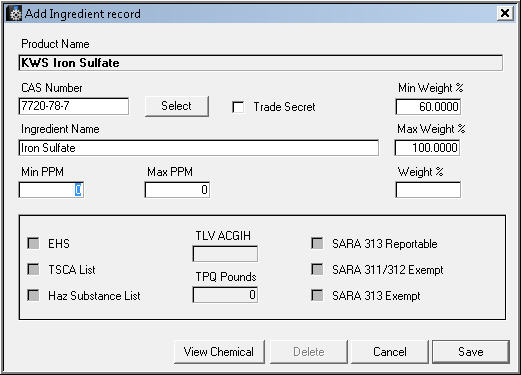Click the Ingredient Name field
Viewport: 521px width, 375px height.
pyautogui.click(x=199, y=148)
